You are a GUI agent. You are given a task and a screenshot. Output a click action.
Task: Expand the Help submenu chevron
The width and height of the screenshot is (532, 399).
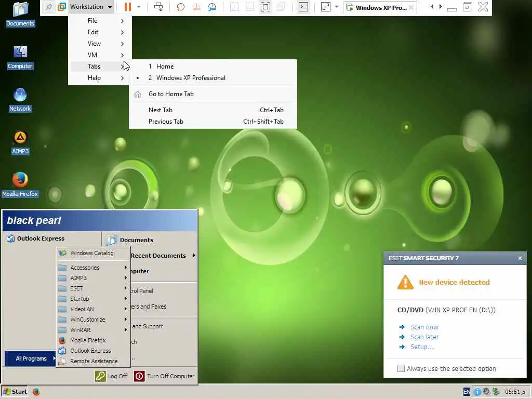122,78
